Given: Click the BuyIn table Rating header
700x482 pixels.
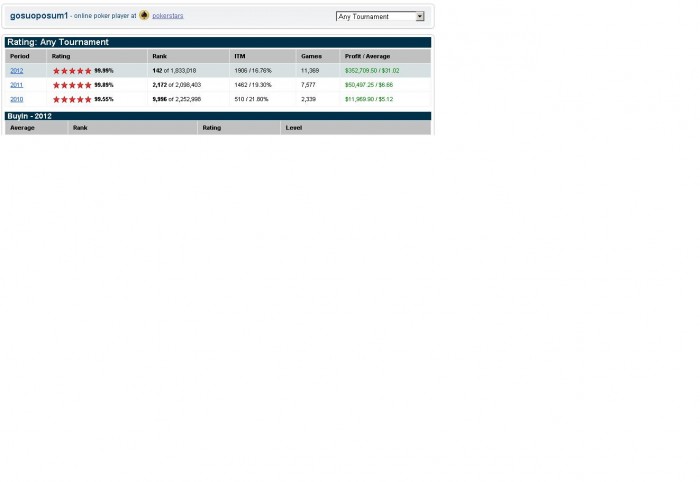Looking at the screenshot, I should click(212, 128).
